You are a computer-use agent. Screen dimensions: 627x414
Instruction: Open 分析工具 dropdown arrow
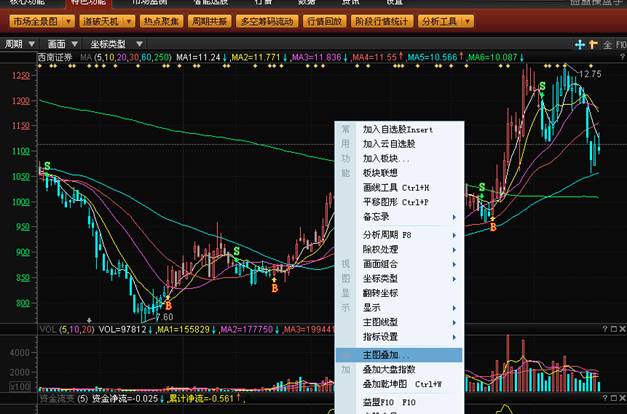click(467, 22)
